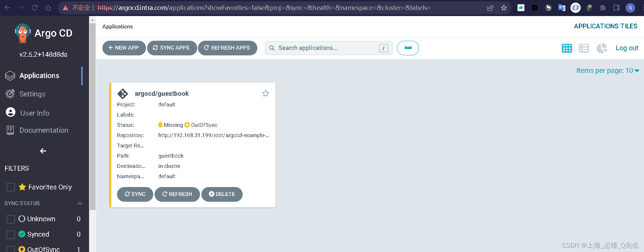
Task: Click the Applications layers icon
Action: (x=10, y=76)
